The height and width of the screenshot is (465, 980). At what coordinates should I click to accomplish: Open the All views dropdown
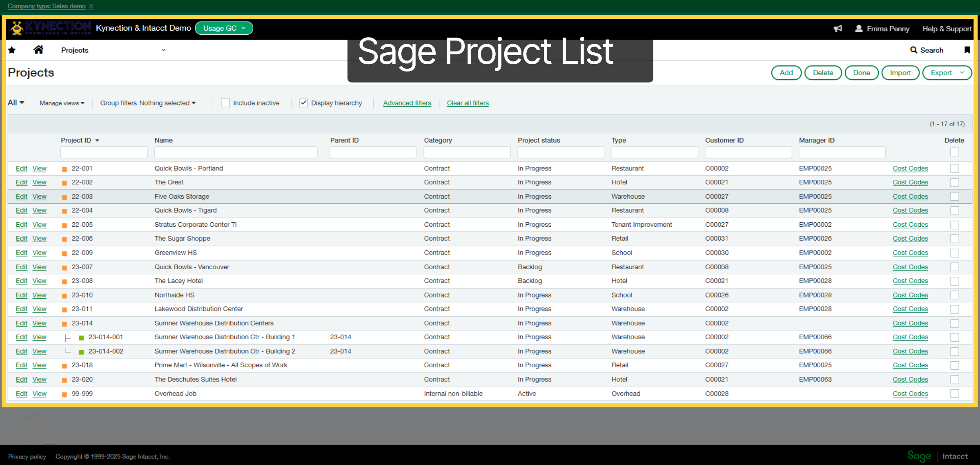16,103
